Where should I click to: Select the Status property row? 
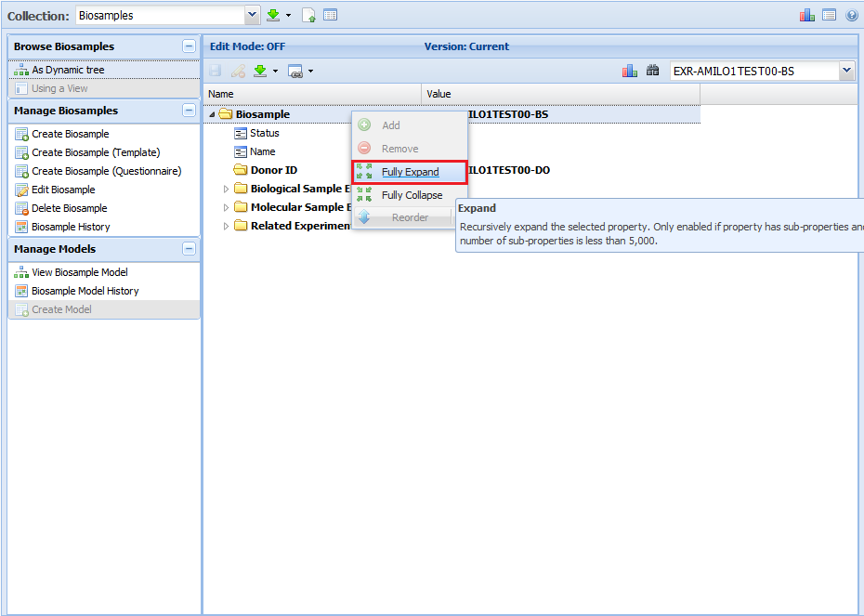pyautogui.click(x=264, y=133)
